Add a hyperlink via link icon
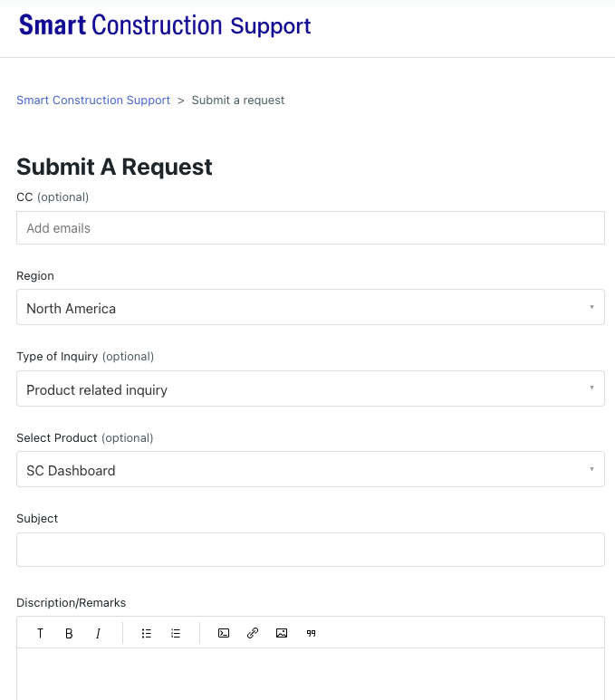This screenshot has height=700, width=615. 253,633
